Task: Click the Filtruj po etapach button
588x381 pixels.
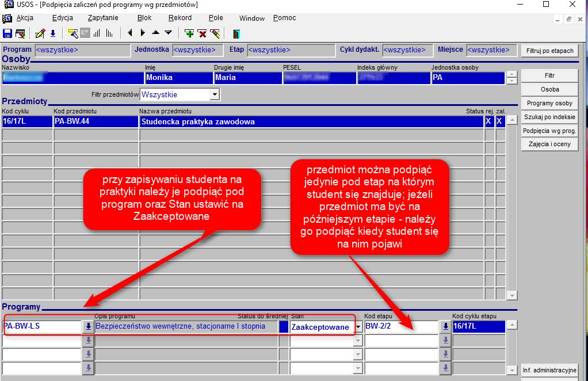Action: pos(550,51)
